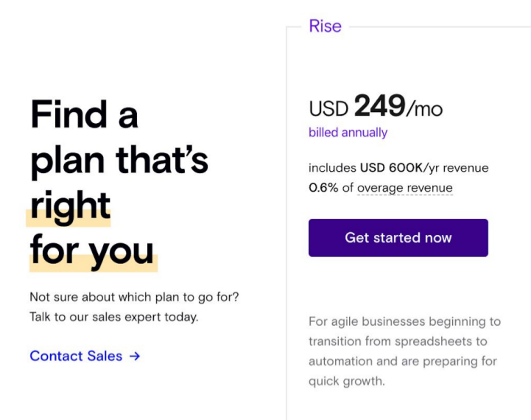This screenshot has height=420, width=531.
Task: Click the dotted-underlined overage revenue text
Action: (404, 188)
